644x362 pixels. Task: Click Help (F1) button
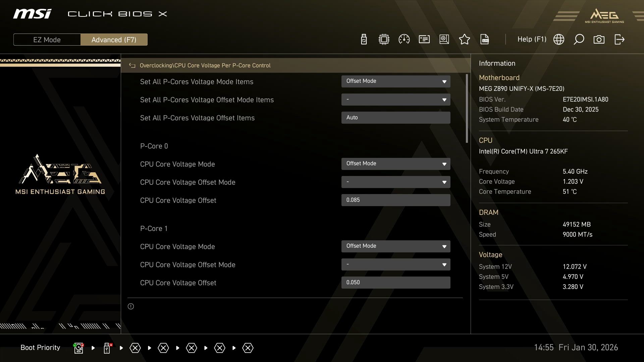(532, 40)
